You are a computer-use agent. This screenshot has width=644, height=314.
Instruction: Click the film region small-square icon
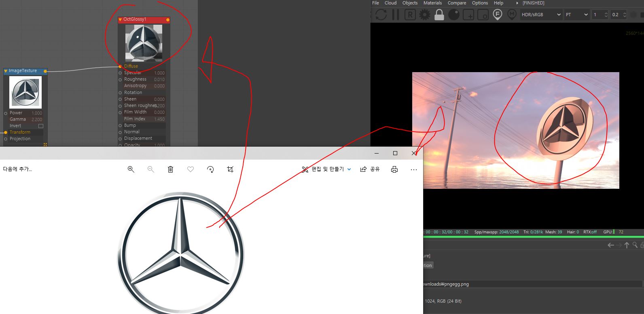483,15
